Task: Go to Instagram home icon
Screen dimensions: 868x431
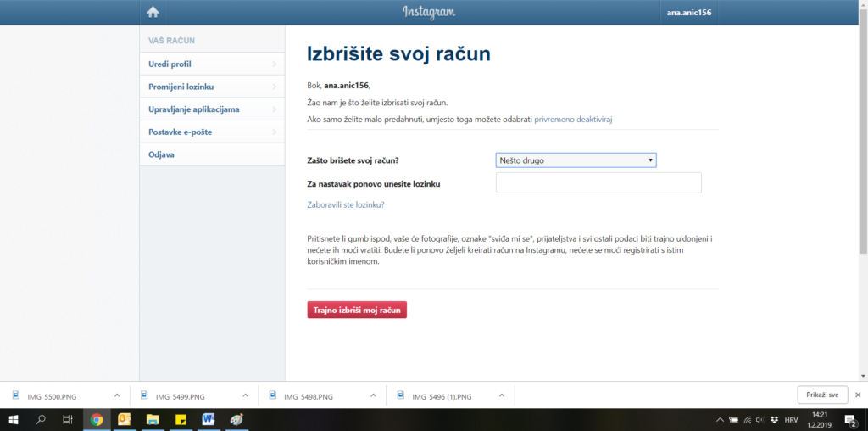Action: point(153,12)
